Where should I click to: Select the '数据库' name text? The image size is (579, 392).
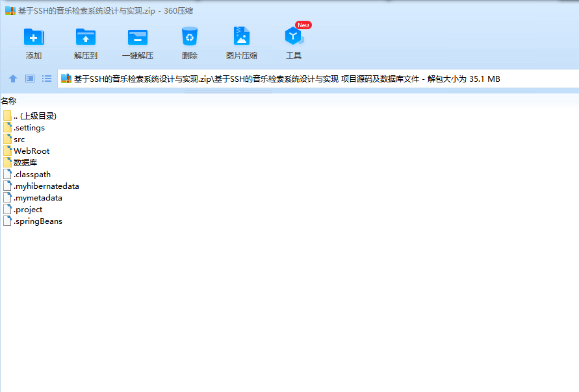tap(25, 163)
